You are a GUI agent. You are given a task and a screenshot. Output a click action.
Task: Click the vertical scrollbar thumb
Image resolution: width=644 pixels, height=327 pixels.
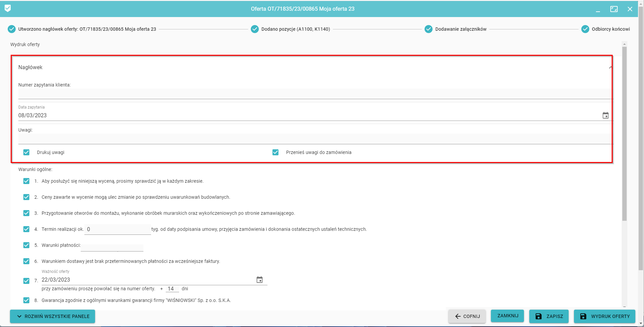[x=624, y=134]
